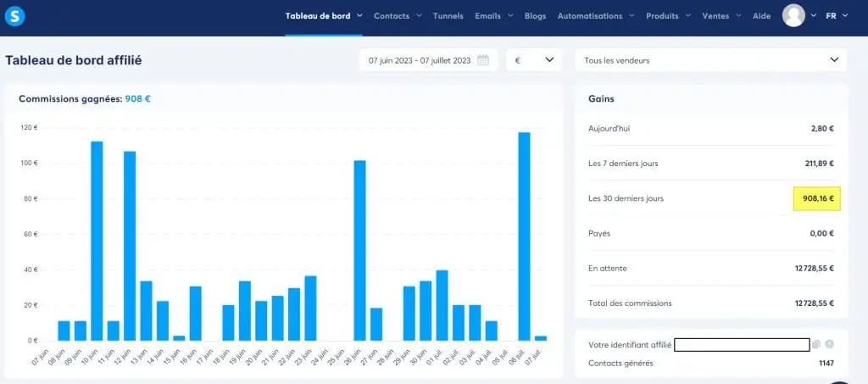Open the FR language dropdown
Screen dimensions: 868x384
(x=837, y=16)
